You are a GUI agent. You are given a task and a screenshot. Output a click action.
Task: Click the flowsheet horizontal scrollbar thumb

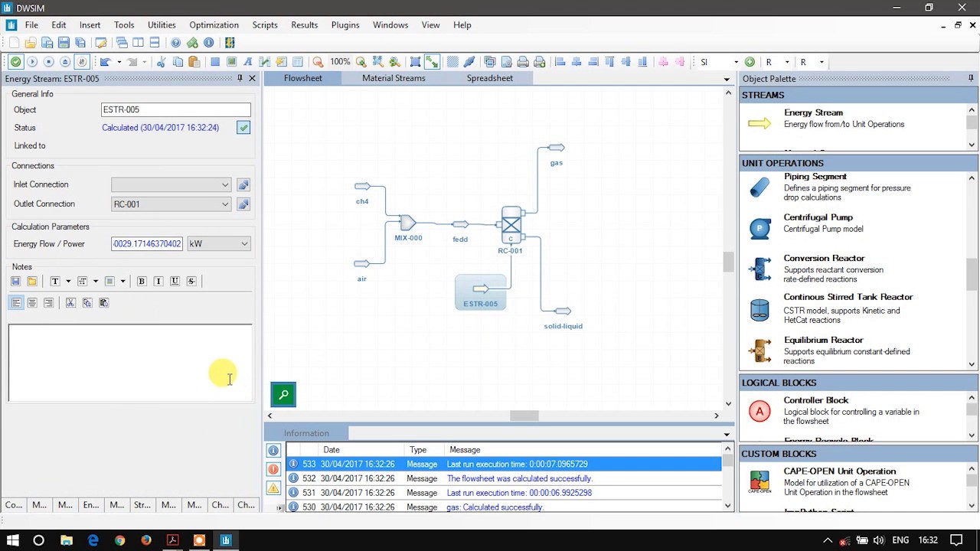(524, 416)
